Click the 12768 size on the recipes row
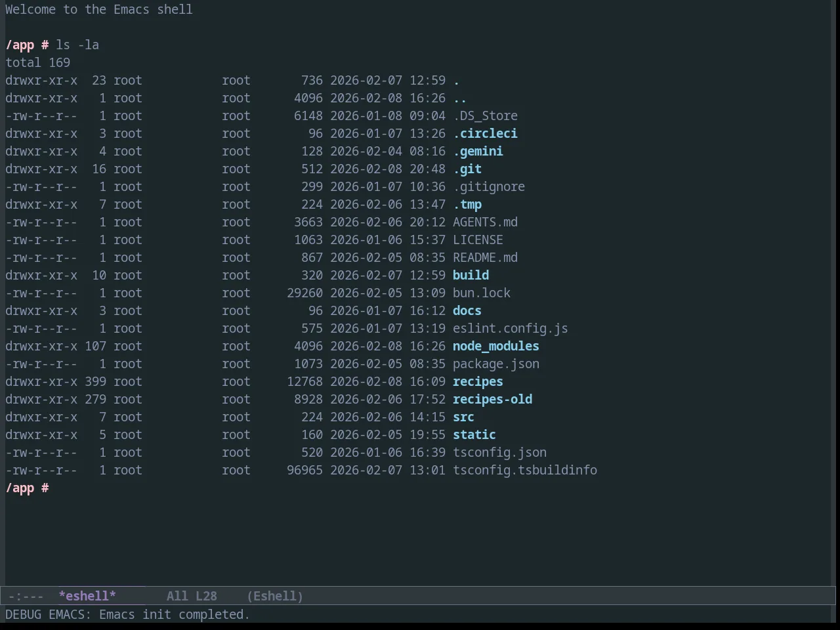840x630 pixels. tap(304, 381)
